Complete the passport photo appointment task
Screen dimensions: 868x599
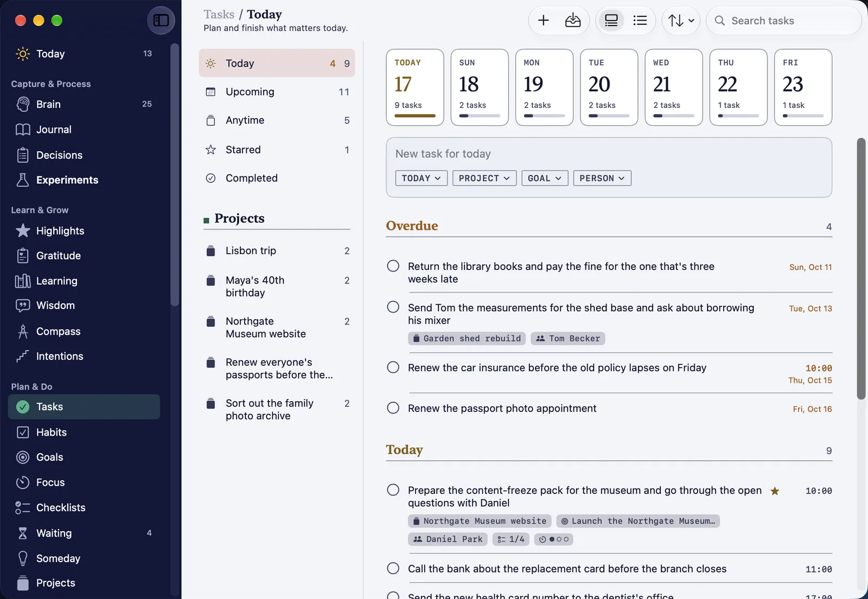393,408
